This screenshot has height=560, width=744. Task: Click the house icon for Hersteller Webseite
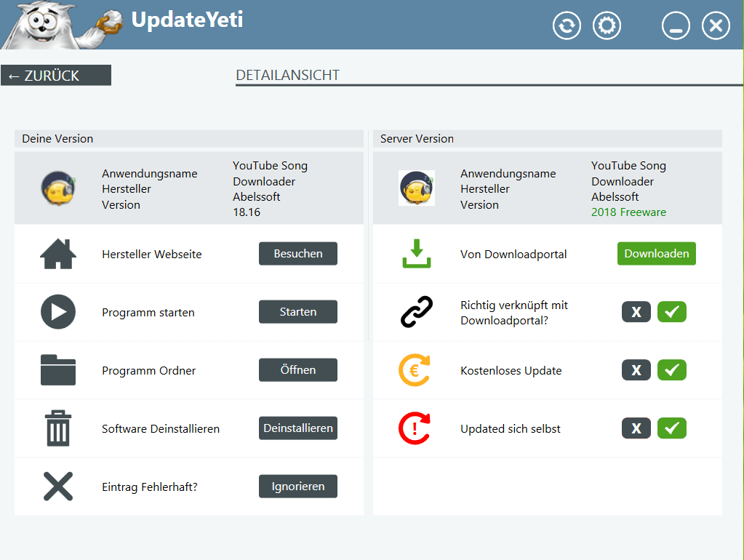click(x=58, y=255)
